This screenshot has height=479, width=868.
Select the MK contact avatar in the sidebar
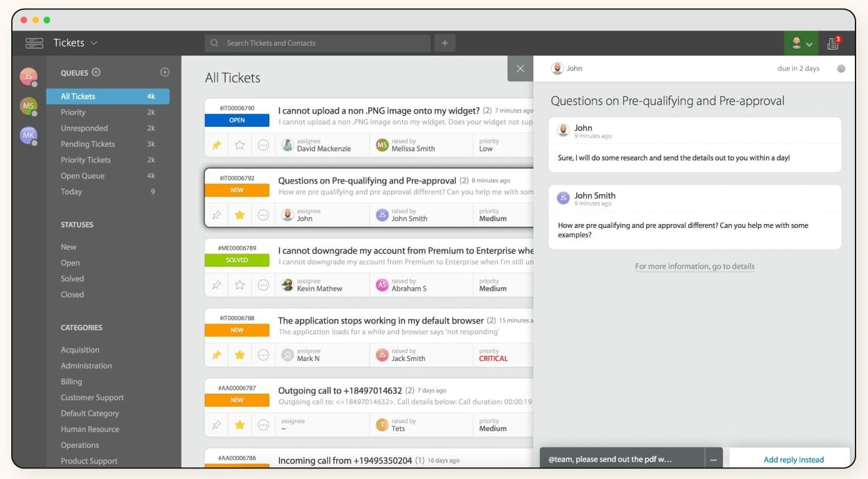point(28,135)
